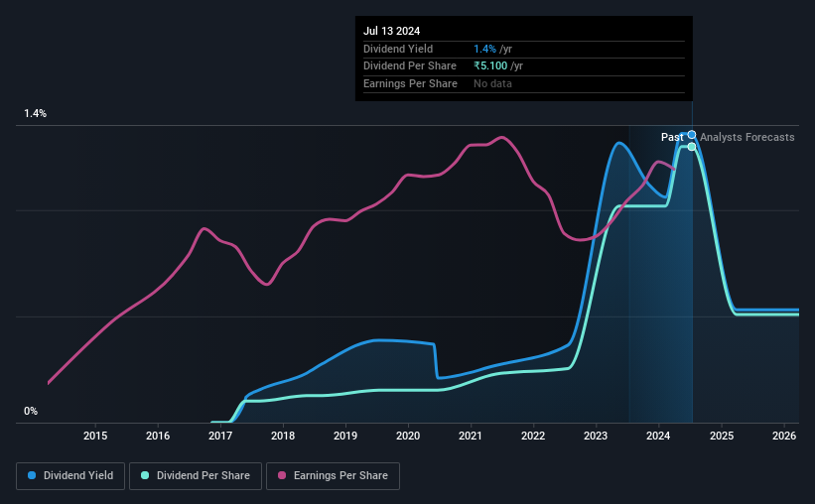Screen dimensions: 815x504
Task: Toggle the Dividend Per Share legend button
Action: point(196,476)
